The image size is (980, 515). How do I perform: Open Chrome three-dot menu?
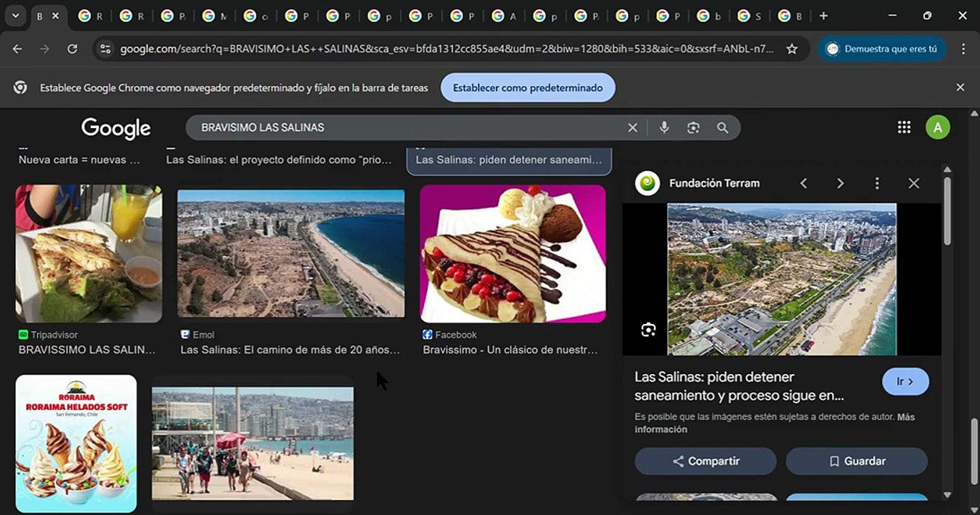click(963, 49)
